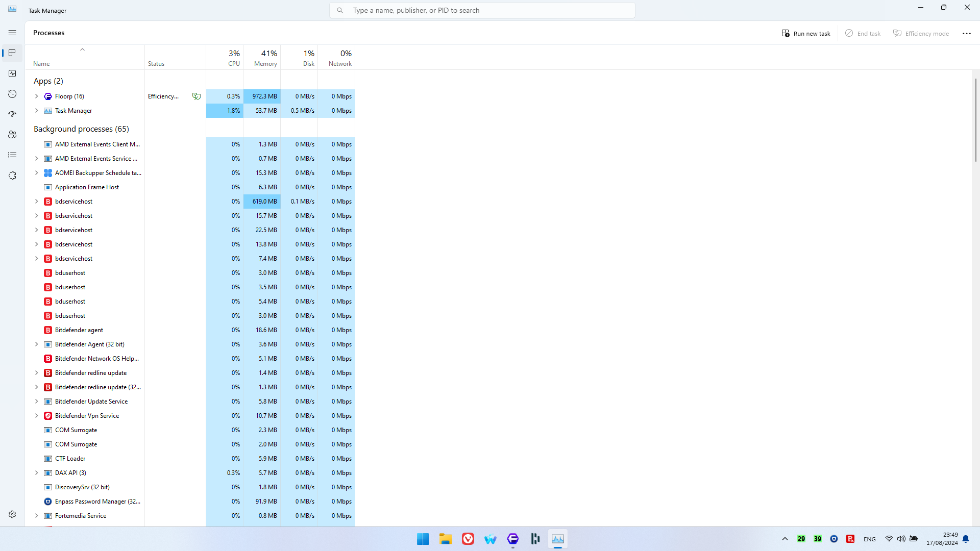Open the Users sidebar icon

[12, 135]
